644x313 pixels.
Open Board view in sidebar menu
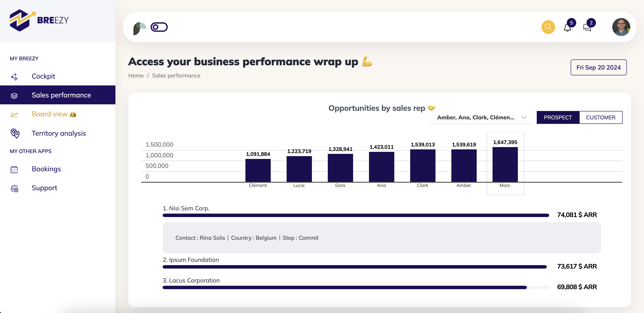(50, 114)
